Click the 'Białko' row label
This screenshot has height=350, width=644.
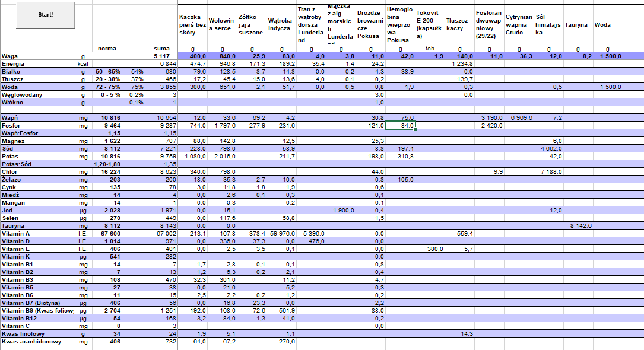11,71
